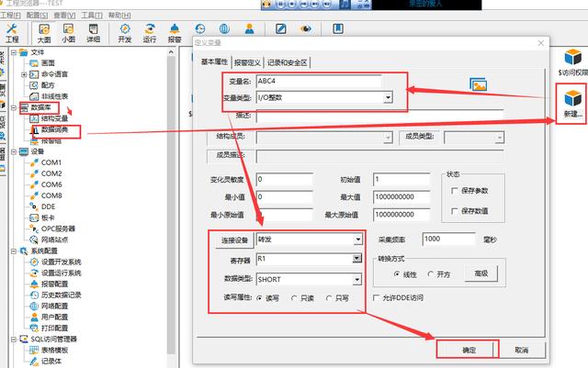This screenshot has height=368, width=588.
Task: Click the 工程 wrench toolbar icon
Action: coord(12,33)
